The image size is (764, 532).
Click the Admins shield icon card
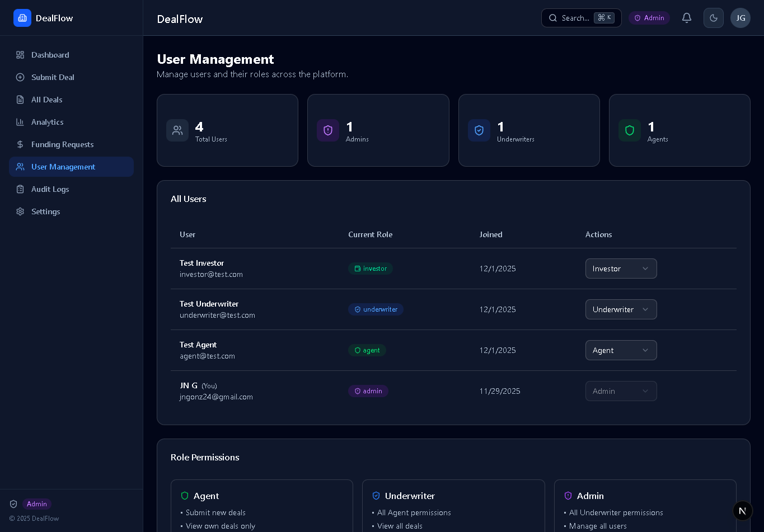pyautogui.click(x=328, y=130)
